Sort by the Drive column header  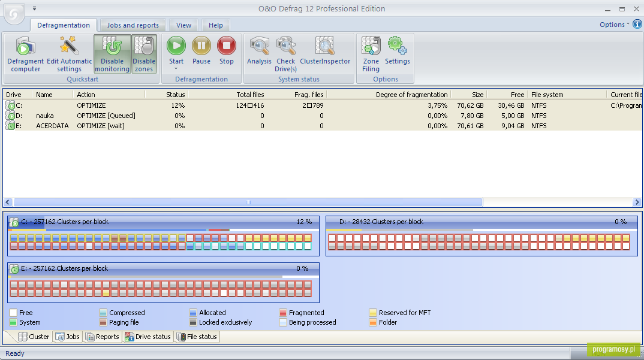click(17, 95)
